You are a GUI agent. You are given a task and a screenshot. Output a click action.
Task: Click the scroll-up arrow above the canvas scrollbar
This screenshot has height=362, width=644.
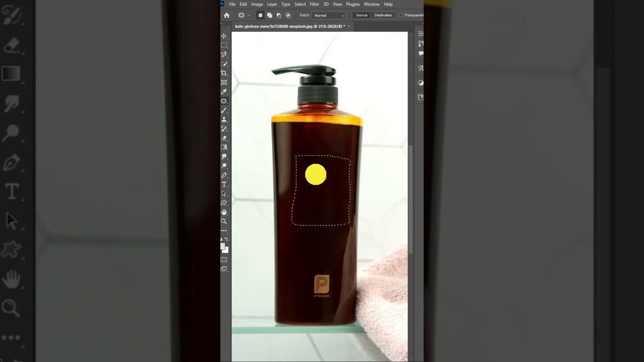click(x=411, y=34)
